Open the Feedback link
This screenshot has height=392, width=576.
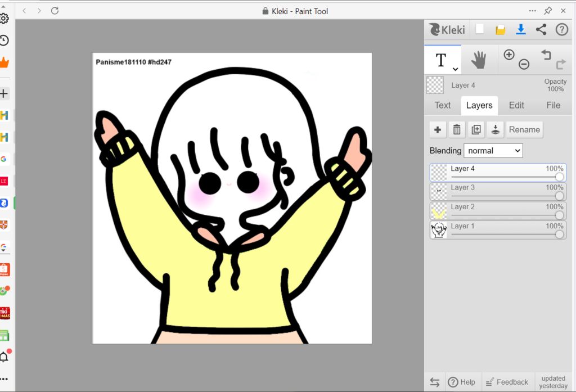pos(507,382)
